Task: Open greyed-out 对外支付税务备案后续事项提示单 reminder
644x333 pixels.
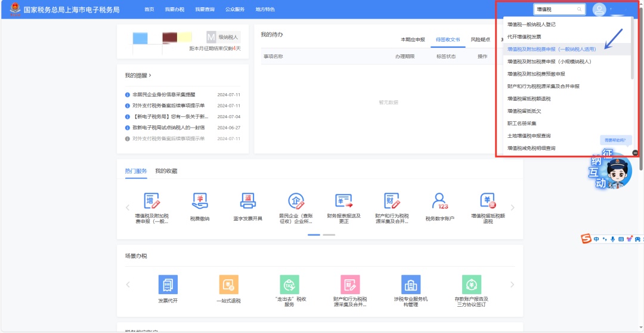Action: pos(168,139)
